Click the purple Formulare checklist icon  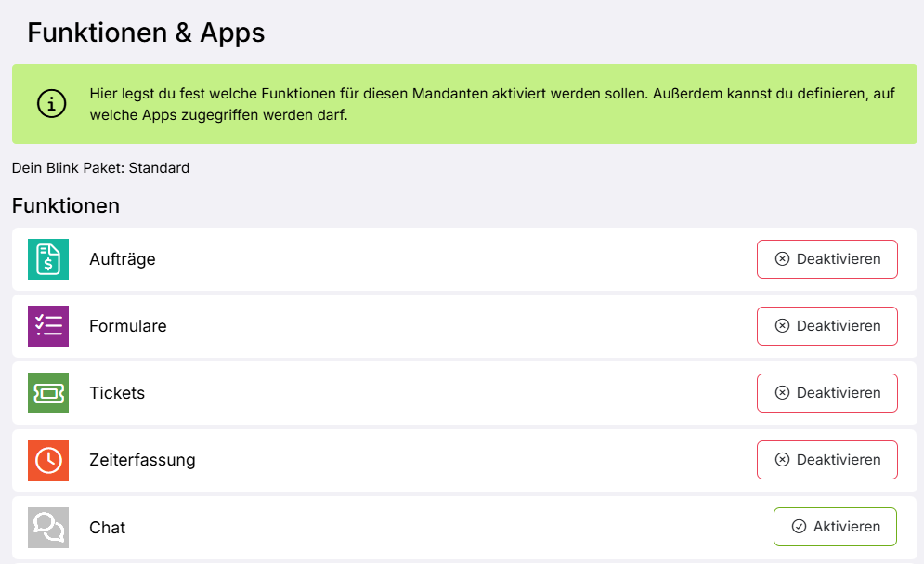48,326
